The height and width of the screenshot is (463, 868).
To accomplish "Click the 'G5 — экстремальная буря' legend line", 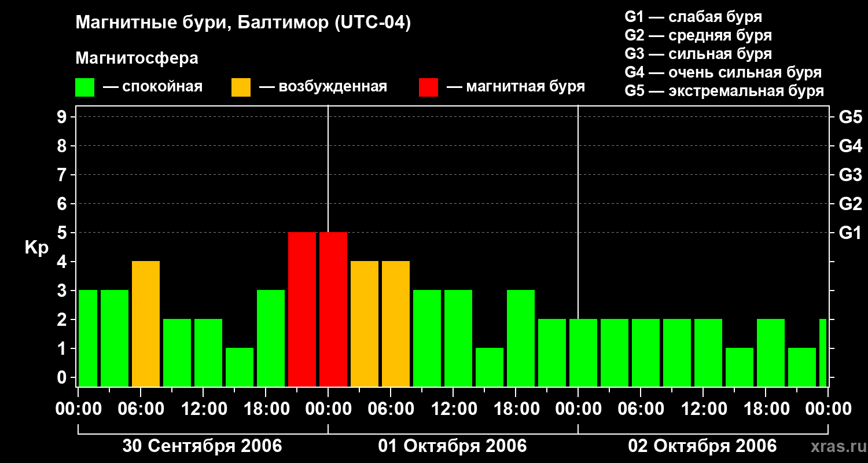I will (x=724, y=91).
